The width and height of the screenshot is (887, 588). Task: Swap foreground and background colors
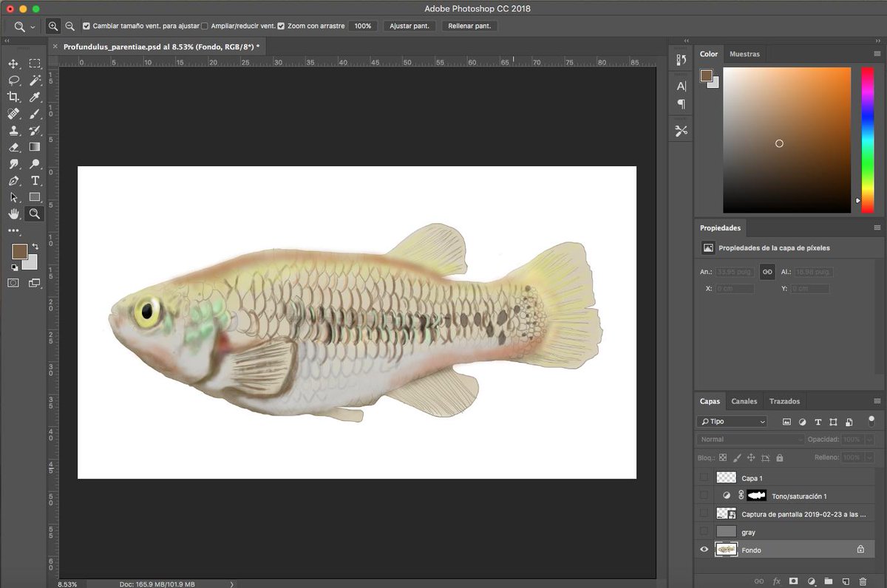point(35,247)
